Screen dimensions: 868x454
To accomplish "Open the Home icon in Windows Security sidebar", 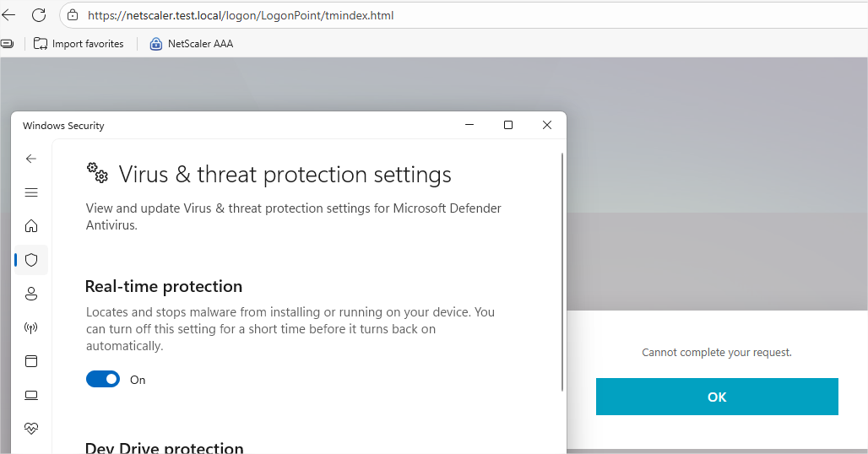I will [31, 226].
